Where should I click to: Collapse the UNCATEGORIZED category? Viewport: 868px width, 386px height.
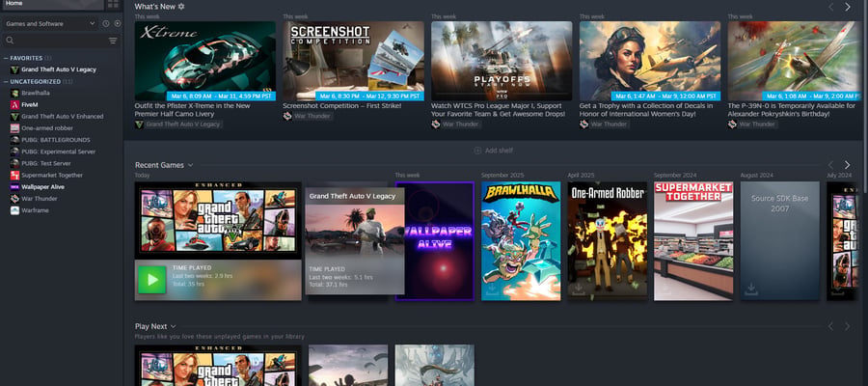coord(6,81)
